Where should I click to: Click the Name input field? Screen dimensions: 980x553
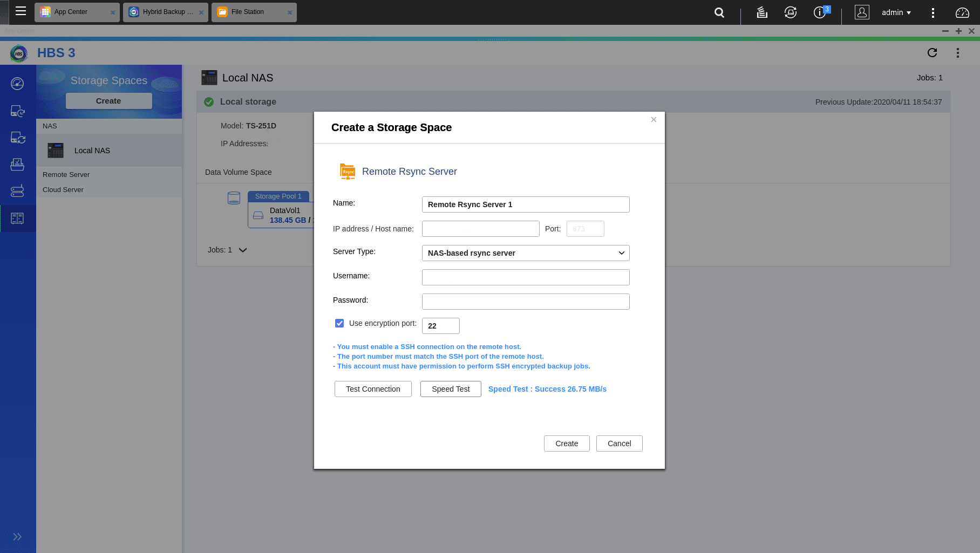coord(526,204)
